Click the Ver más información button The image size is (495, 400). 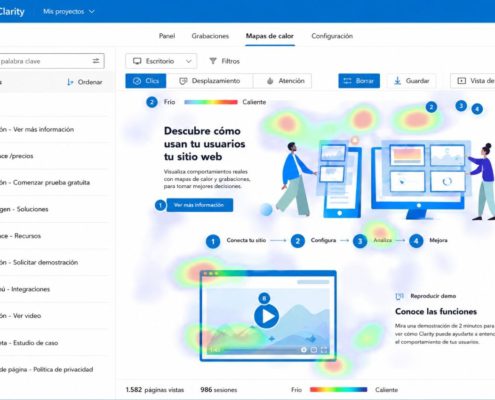click(199, 205)
